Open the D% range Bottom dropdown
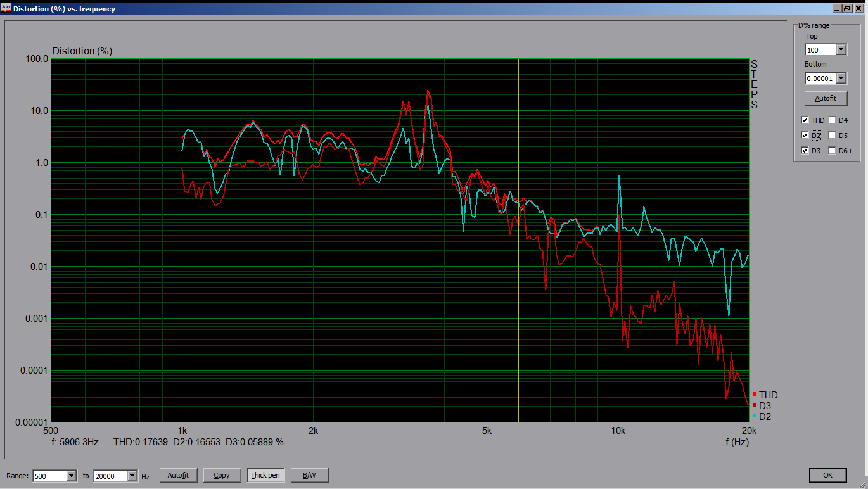 [841, 78]
